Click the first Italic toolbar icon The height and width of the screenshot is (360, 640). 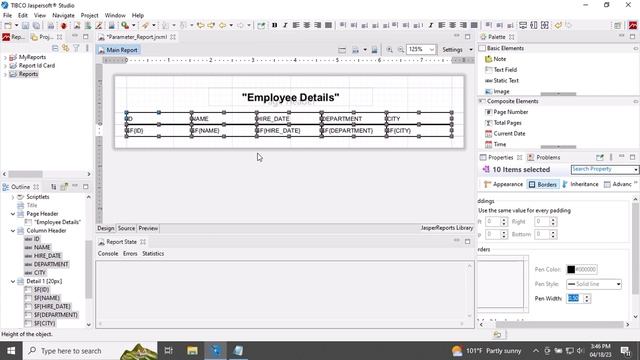(285, 25)
